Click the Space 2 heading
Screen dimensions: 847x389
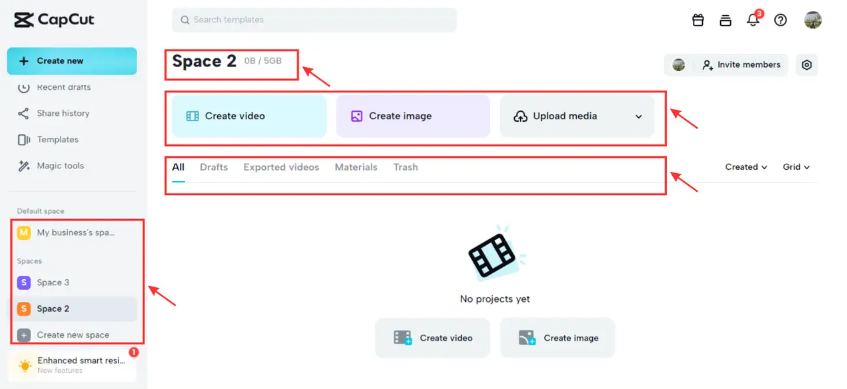(x=204, y=62)
